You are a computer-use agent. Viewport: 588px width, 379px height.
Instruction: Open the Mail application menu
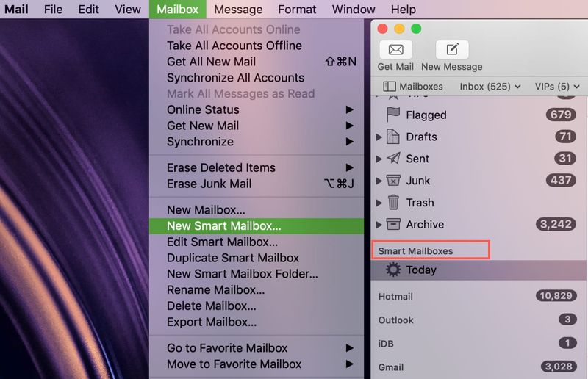pyautogui.click(x=16, y=9)
